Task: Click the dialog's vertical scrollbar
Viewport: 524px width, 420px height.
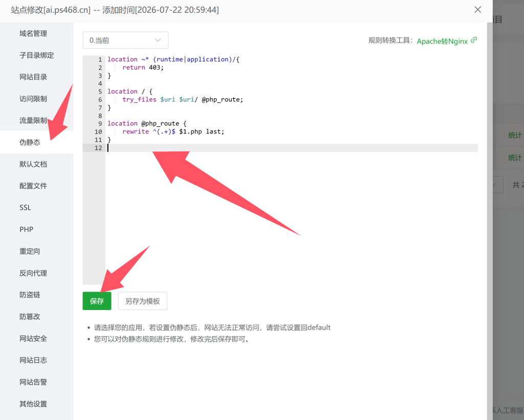Action: 490,221
